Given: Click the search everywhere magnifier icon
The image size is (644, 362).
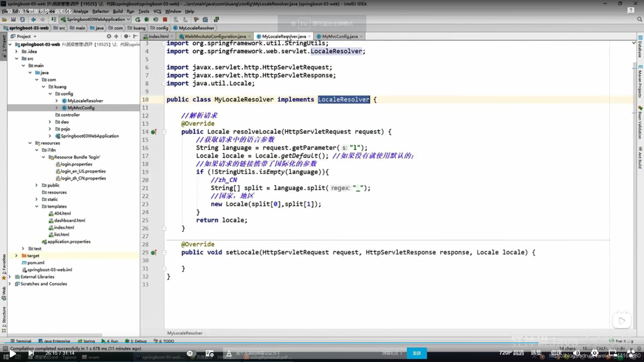Looking at the screenshot, I should coord(639,20).
